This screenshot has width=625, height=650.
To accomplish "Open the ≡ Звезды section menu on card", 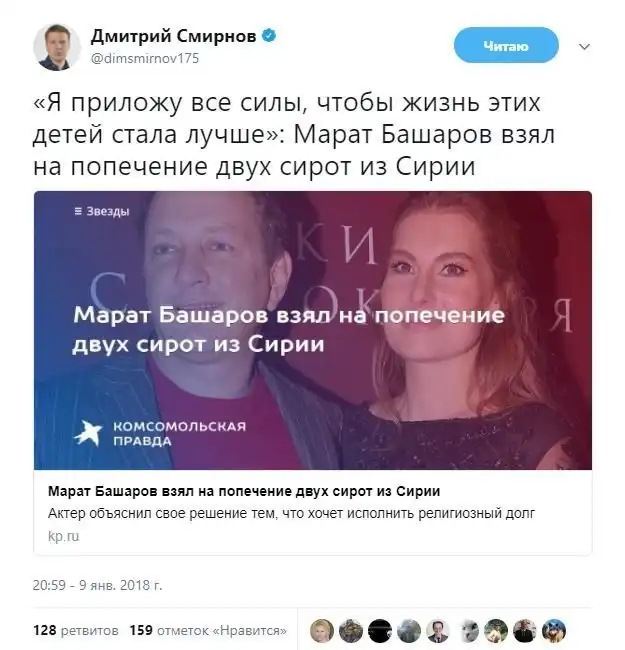I will click(x=102, y=211).
